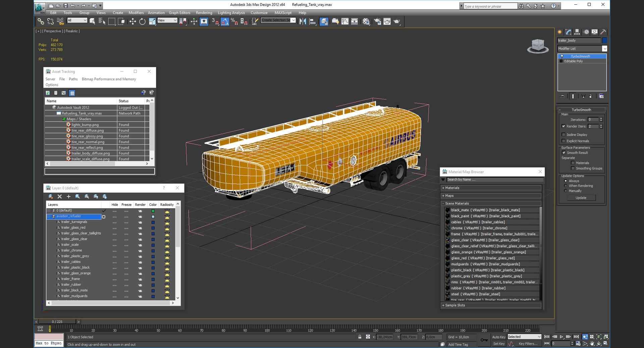This screenshot has height=348, width=644.
Task: Toggle the Angle Snap icon
Action: point(225,21)
